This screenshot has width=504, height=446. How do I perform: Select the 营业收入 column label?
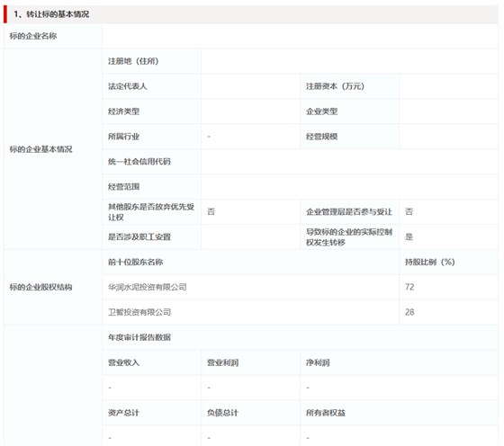coord(124,362)
